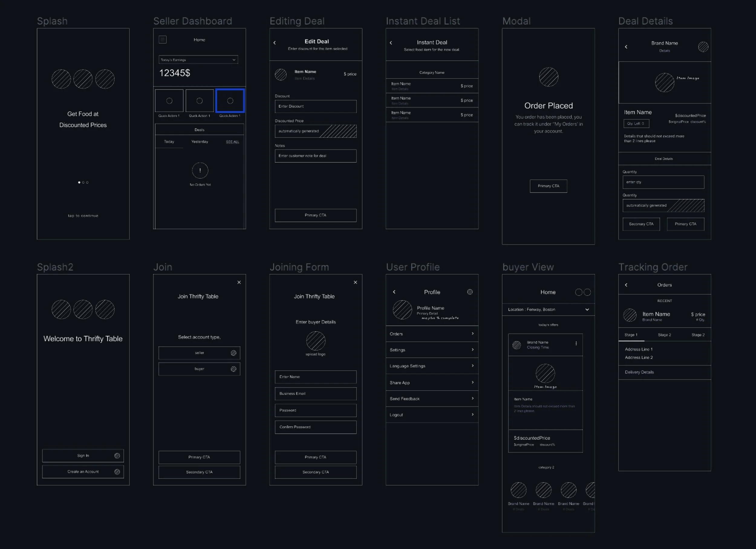This screenshot has width=756, height=549.
Task: Click the highlighted third Quick Action tile
Action: pos(230,101)
